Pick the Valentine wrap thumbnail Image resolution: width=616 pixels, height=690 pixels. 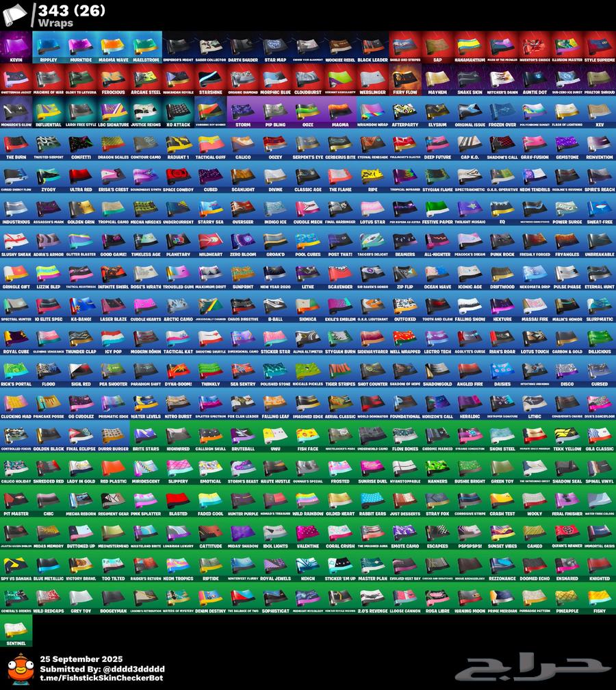308,533
